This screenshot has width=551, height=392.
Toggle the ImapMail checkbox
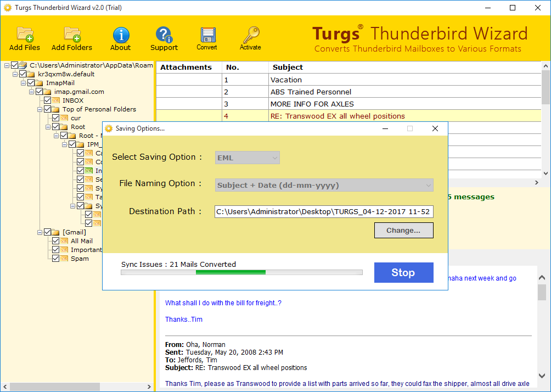[31, 83]
